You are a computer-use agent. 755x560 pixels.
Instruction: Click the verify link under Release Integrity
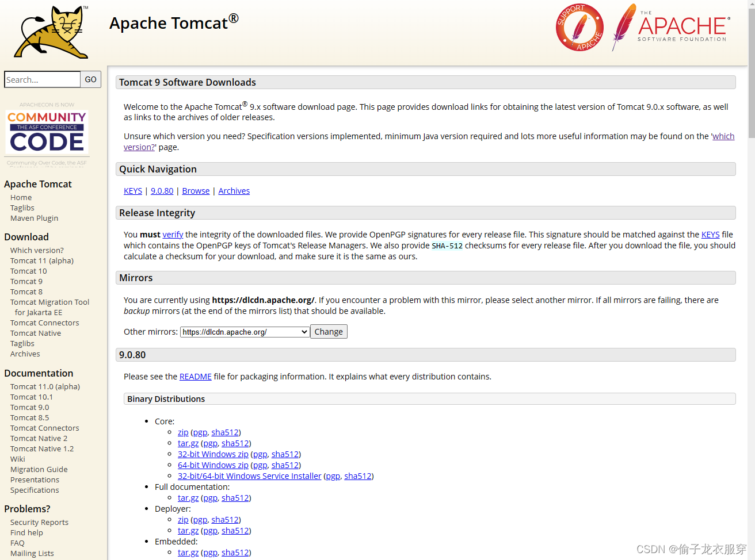point(173,234)
